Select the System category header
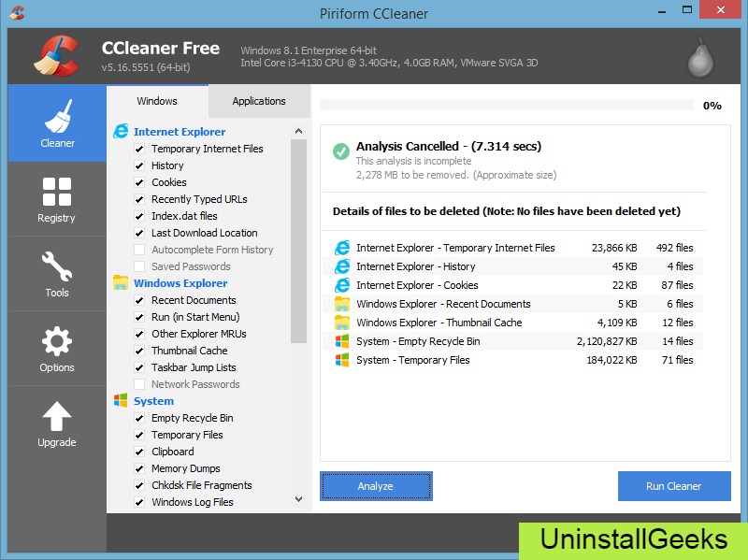This screenshot has height=560, width=748. point(153,401)
